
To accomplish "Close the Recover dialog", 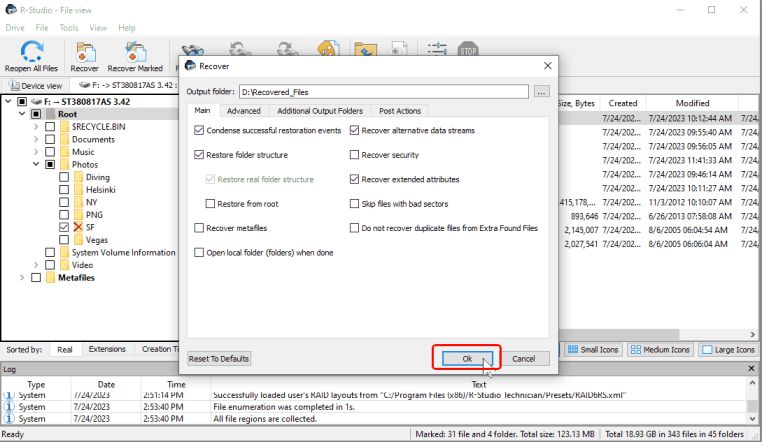I will click(548, 66).
